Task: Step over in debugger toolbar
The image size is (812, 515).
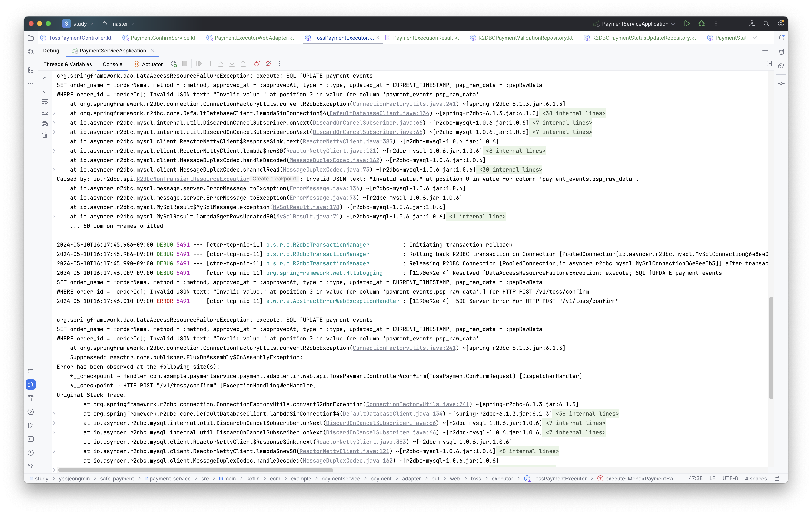Action: click(x=221, y=64)
